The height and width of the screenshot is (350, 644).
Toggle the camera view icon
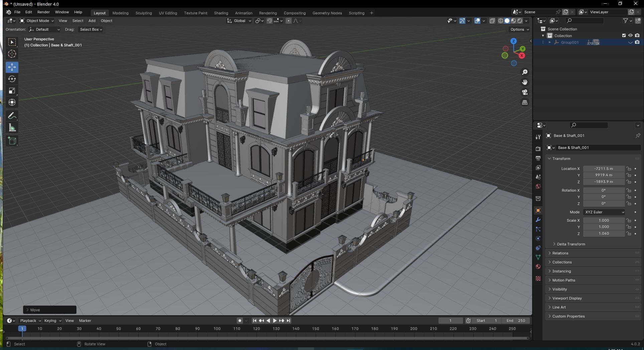click(x=525, y=92)
